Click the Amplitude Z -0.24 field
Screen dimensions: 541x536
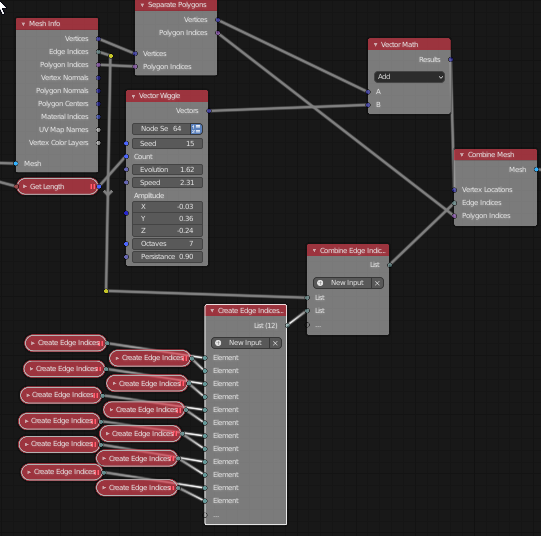tap(167, 231)
